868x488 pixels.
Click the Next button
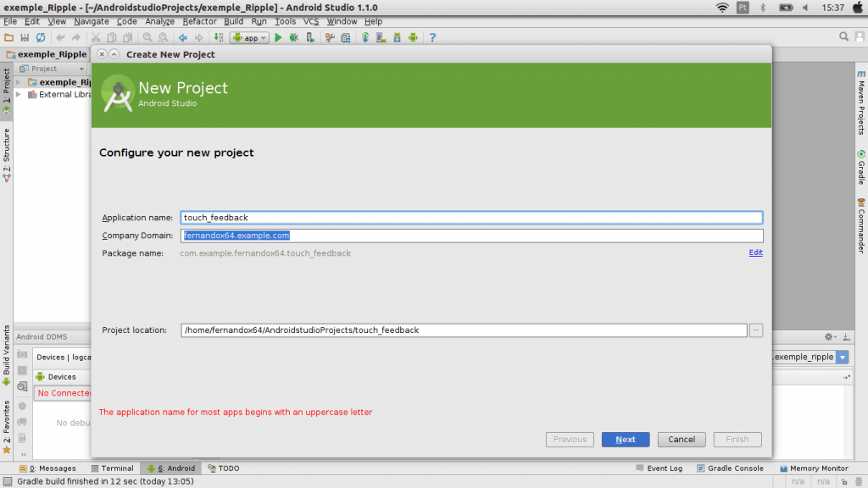[x=626, y=440]
